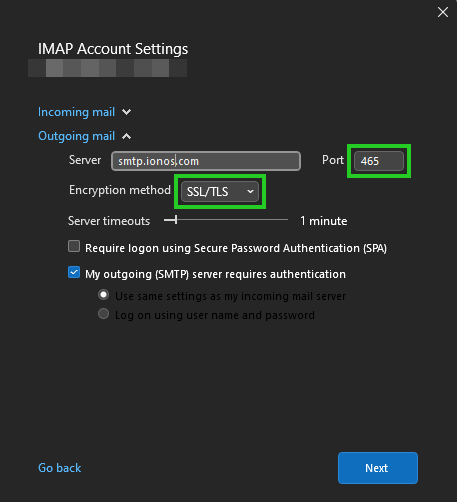Enable Require logon using SPA checkbox
Screen dimensions: 457x502
pyautogui.click(x=74, y=247)
